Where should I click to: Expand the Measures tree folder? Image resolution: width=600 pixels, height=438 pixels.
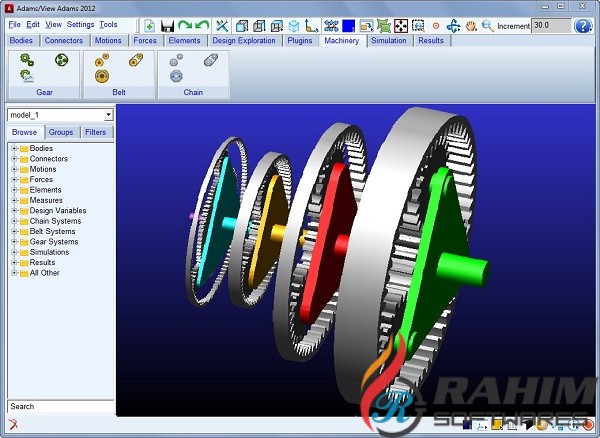[14, 200]
